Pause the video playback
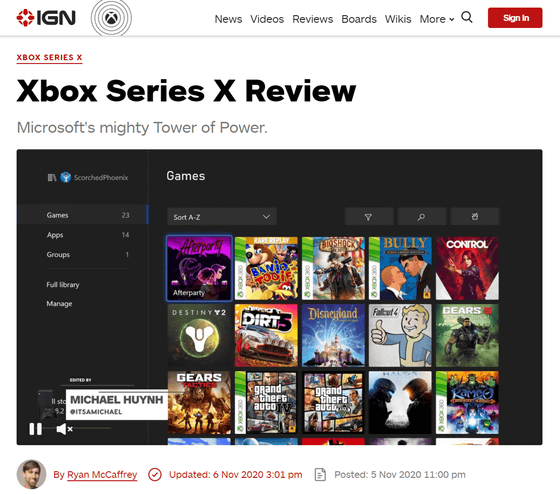Screen dimensions: 560x494 (35, 429)
